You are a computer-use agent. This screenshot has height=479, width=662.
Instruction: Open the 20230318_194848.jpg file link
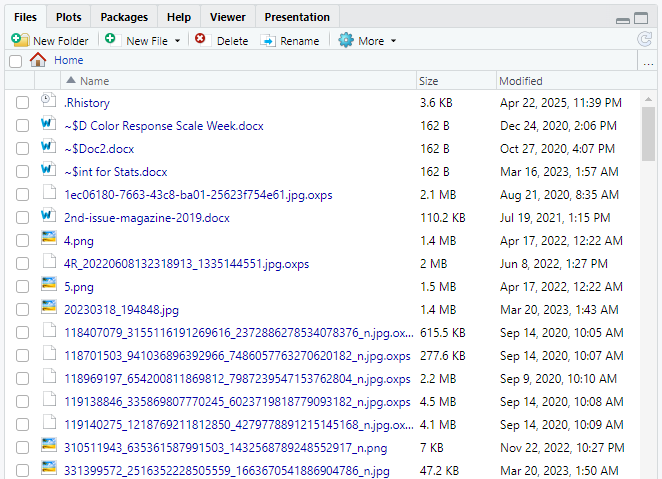[x=121, y=310]
